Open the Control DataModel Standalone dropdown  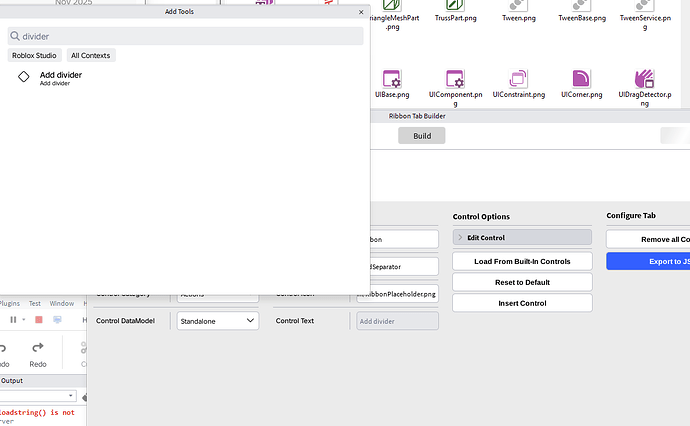pyautogui.click(x=218, y=321)
